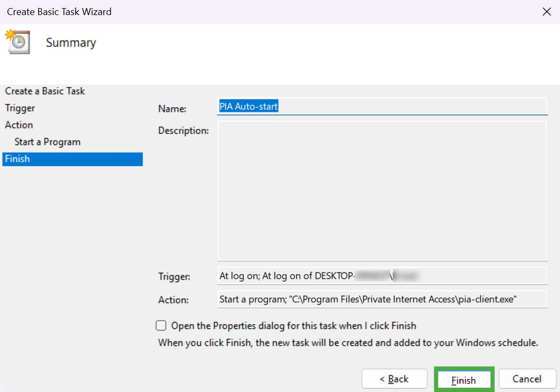560x392 pixels.
Task: Enable Open the Properties dialog checkbox
Action: tap(161, 326)
